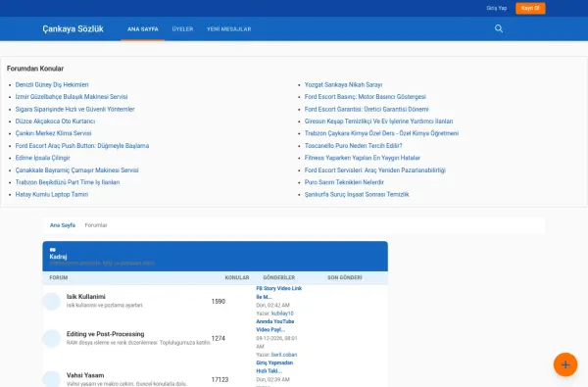The width and height of the screenshot is (588, 387).
Task: Click the Kadraj category icon
Action: (x=53, y=250)
